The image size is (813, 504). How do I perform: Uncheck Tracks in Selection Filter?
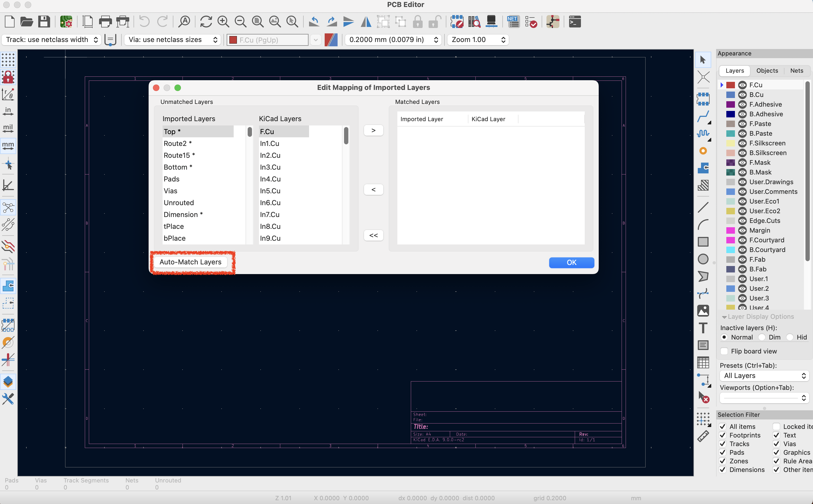tap(723, 444)
